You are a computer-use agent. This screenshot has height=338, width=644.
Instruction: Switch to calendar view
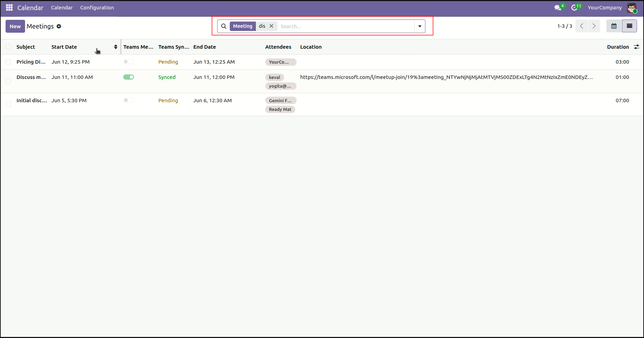614,26
